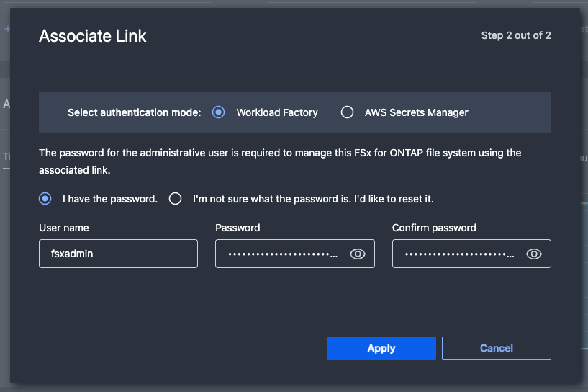Cancel the Associate Link dialog
Image resolution: width=588 pixels, height=392 pixels.
tap(497, 348)
